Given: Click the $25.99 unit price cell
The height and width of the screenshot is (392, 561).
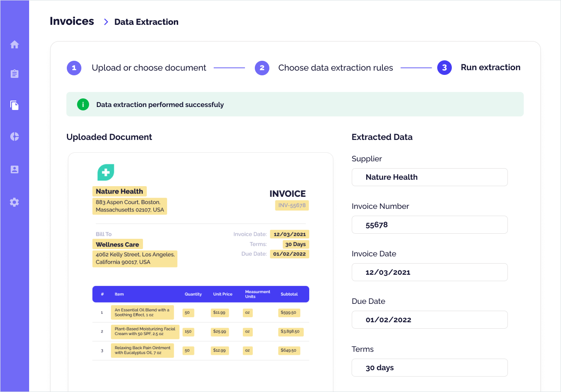Looking at the screenshot, I should (x=220, y=332).
